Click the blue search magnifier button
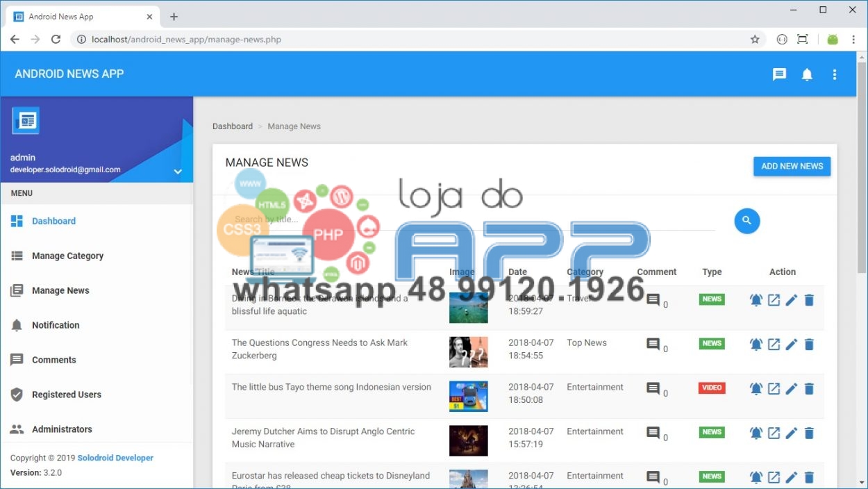Image resolution: width=868 pixels, height=489 pixels. click(x=746, y=221)
